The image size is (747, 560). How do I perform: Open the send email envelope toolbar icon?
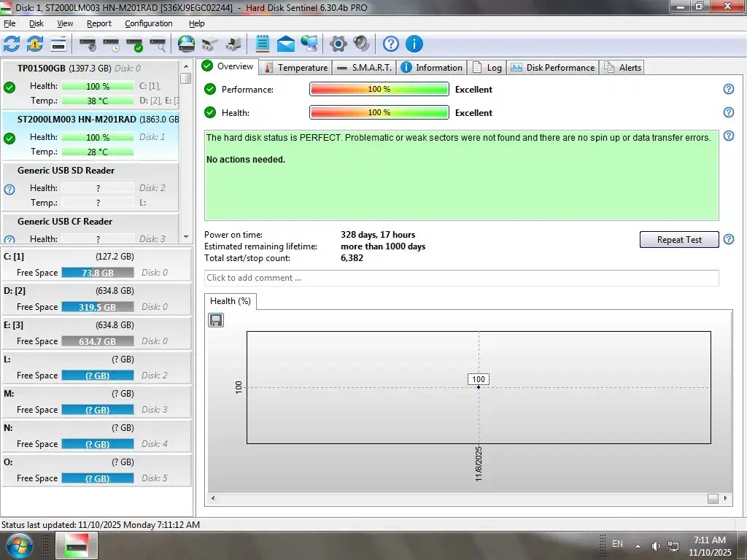[x=286, y=44]
